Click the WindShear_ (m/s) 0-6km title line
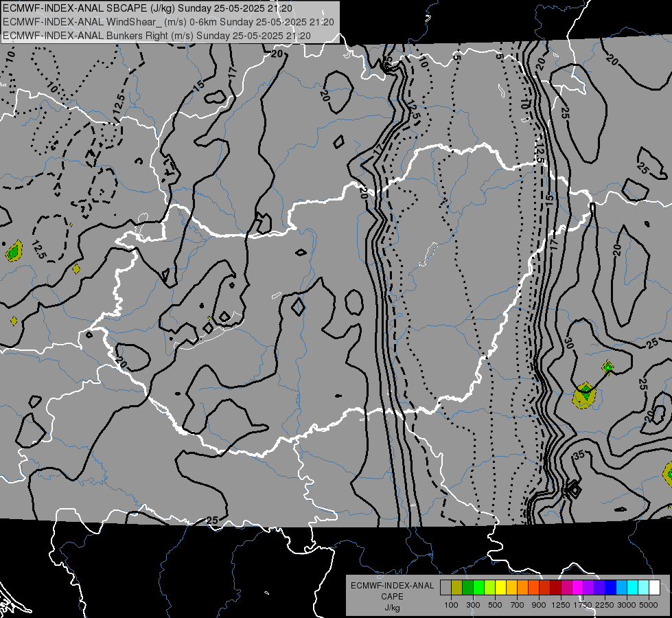 pyautogui.click(x=168, y=22)
